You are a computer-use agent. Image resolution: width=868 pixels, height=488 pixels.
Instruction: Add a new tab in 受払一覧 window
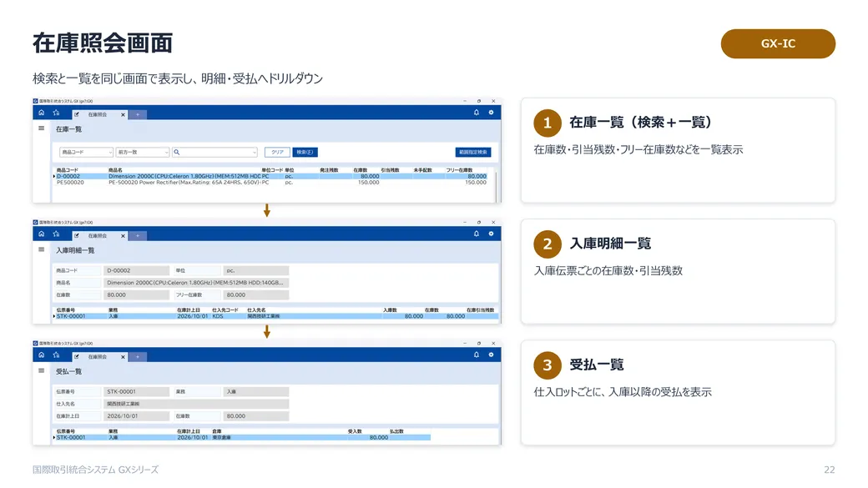point(138,357)
